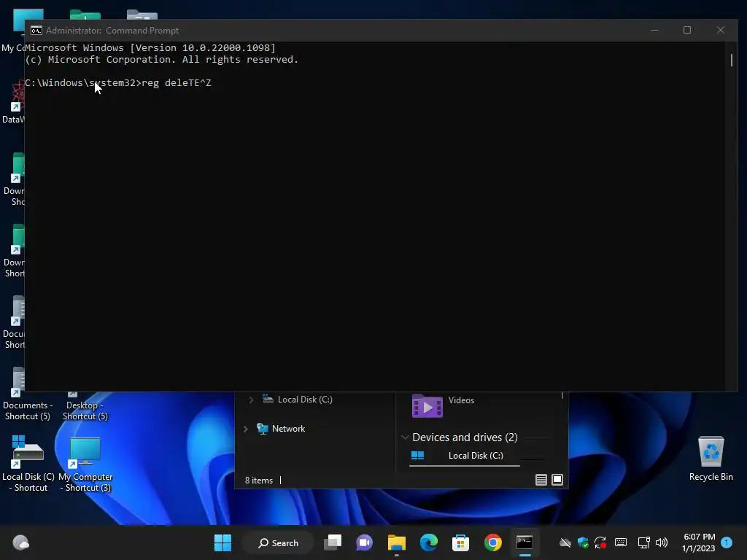Select Desktop Shortcut (5) desktop icon
747x560 pixels.
[x=85, y=406]
